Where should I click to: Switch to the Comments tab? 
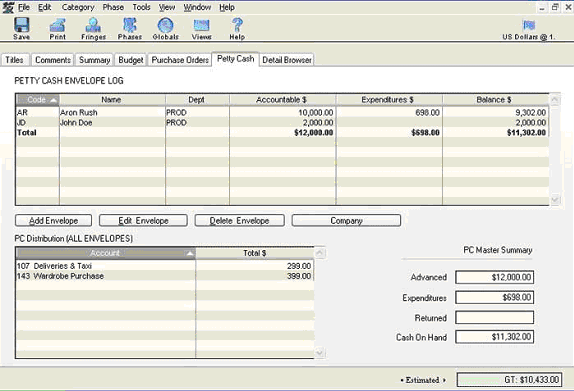(x=53, y=60)
